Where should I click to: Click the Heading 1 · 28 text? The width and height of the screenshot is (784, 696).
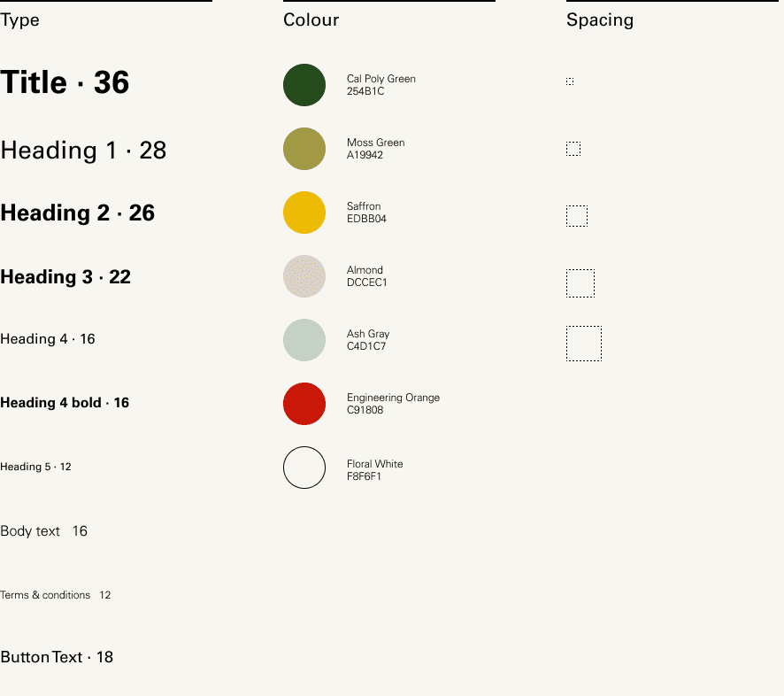click(x=83, y=151)
